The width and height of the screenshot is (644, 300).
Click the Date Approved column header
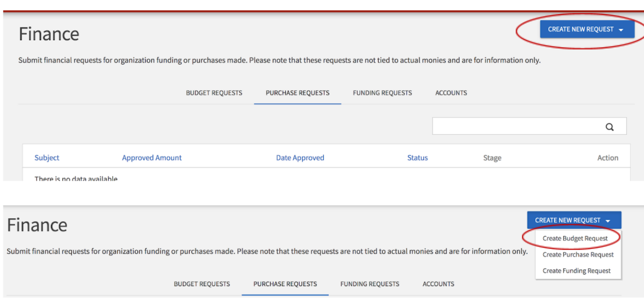pos(300,157)
